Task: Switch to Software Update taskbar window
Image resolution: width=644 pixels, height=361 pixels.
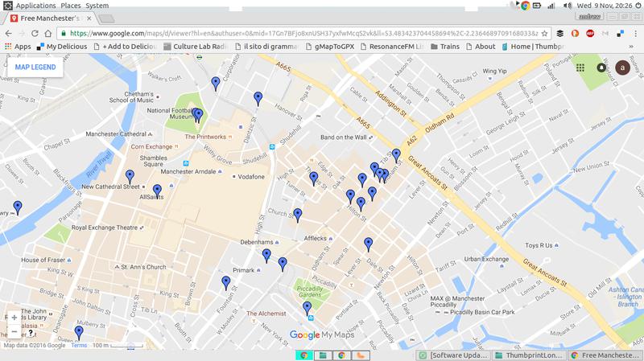Action: 454,355
